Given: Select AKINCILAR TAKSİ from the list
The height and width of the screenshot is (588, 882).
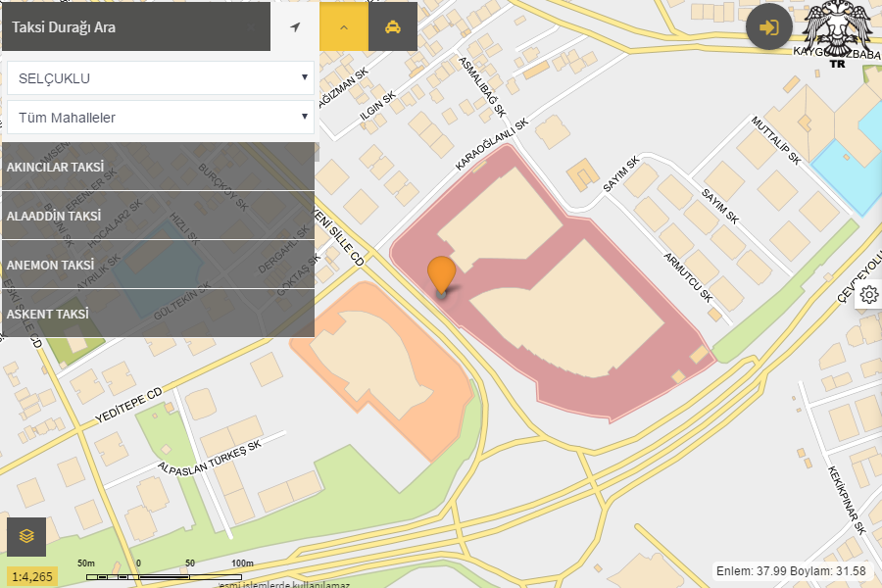Looking at the screenshot, I should click(x=157, y=167).
